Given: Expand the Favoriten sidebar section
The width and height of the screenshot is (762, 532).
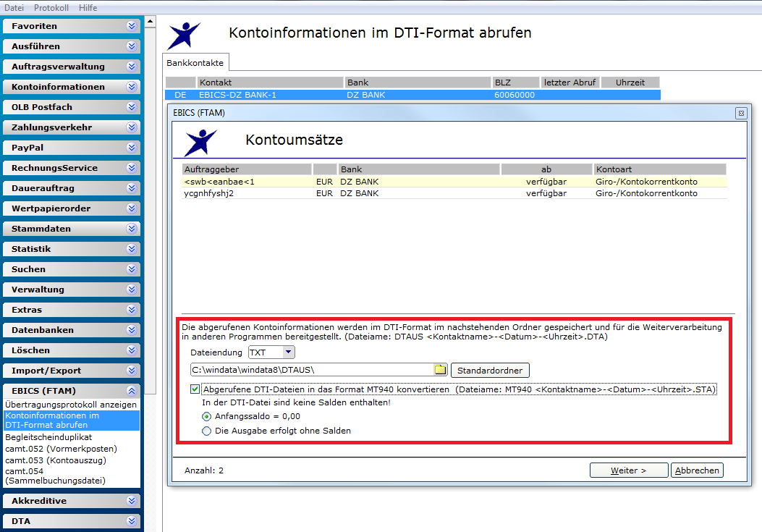Looking at the screenshot, I should (x=72, y=26).
